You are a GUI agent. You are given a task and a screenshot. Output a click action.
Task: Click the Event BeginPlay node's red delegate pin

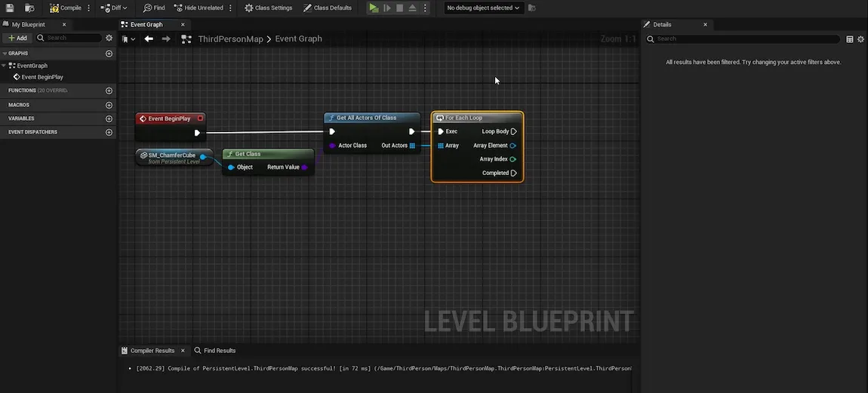point(200,118)
